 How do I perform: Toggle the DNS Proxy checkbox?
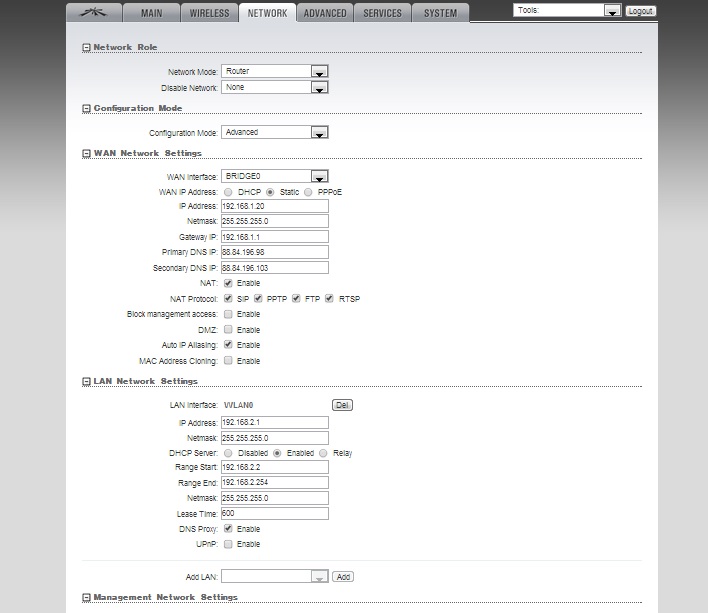pos(228,529)
